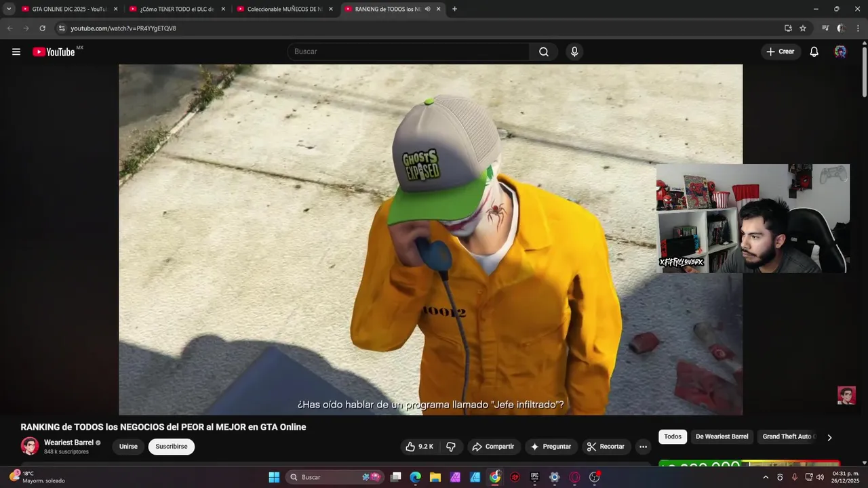Click the 848 k suscriptores text
This screenshot has width=868, height=488.
(66, 452)
